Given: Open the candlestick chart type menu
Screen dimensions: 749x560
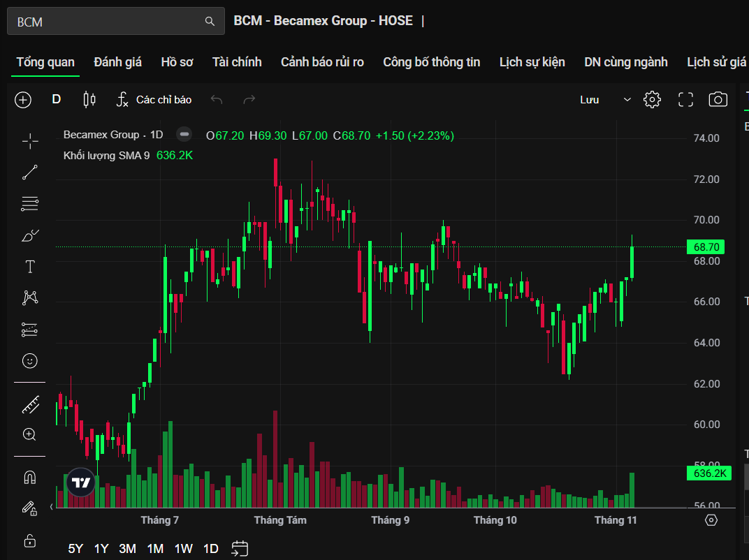Looking at the screenshot, I should coord(89,100).
